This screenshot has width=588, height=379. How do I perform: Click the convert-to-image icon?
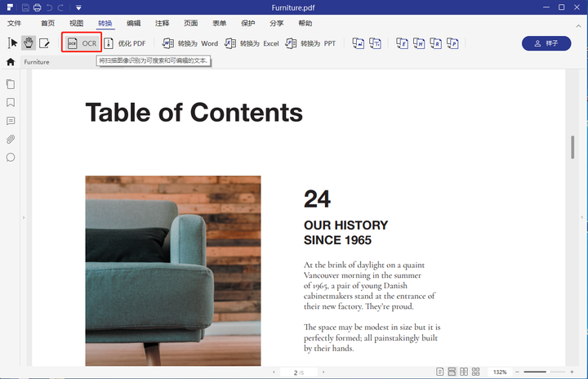pos(359,43)
